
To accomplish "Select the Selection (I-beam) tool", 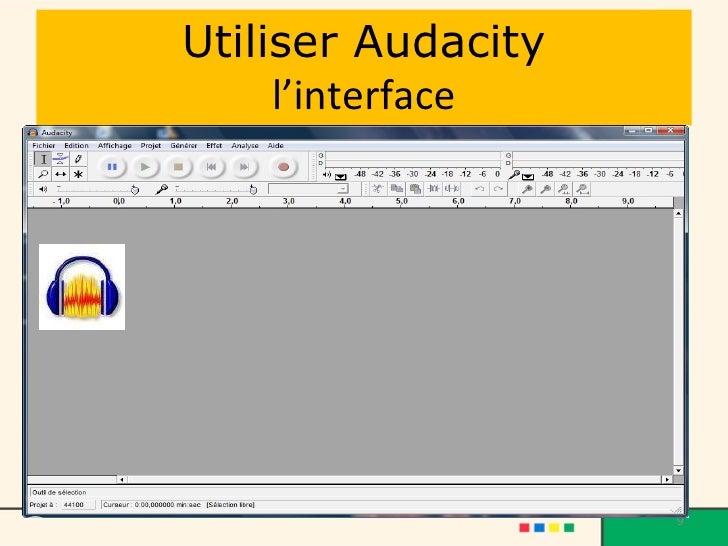I will 43,159.
